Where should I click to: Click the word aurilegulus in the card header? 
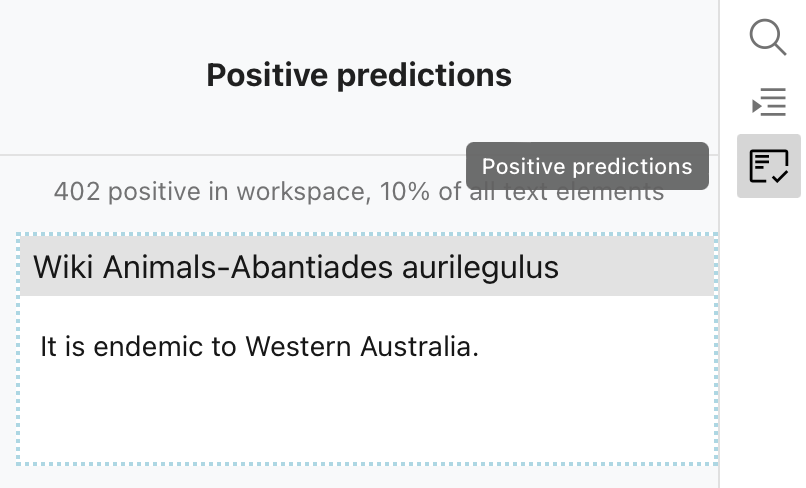[480, 268]
